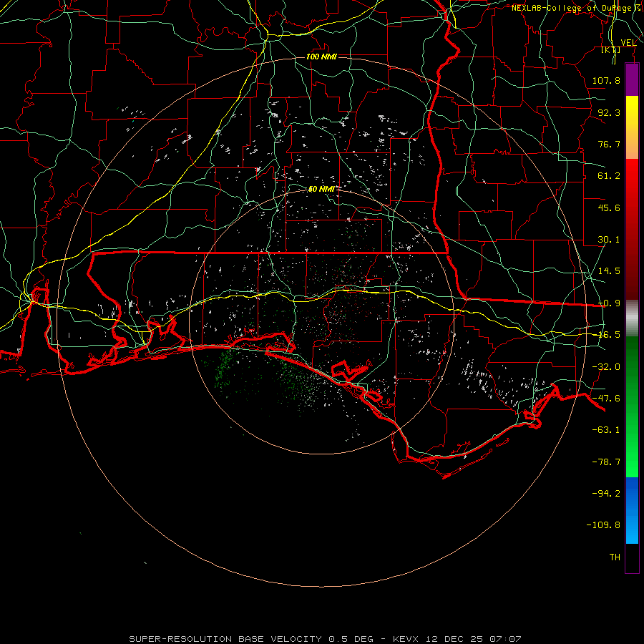Click the -94.2 velocity scale value

coord(606,494)
